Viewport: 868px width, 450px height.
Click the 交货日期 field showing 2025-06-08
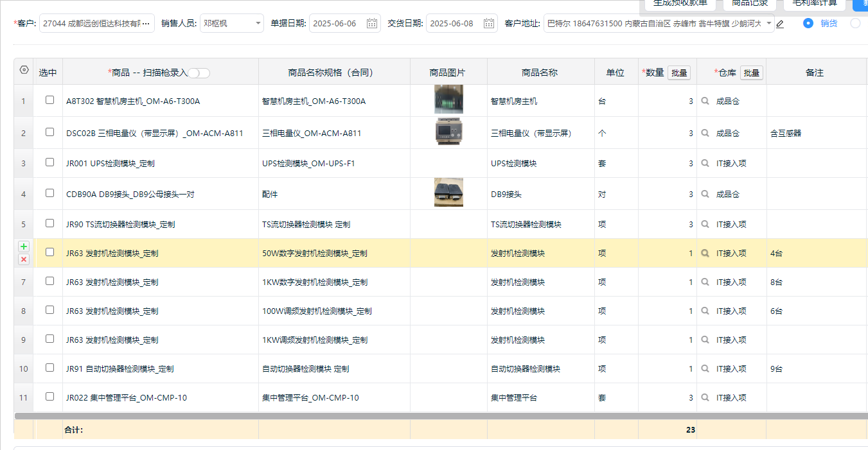coord(461,24)
